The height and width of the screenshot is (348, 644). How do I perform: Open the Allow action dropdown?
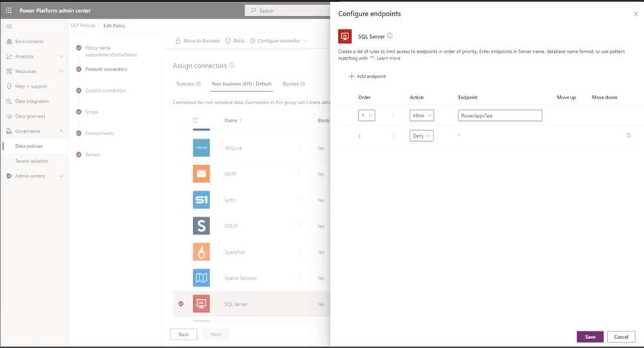point(421,115)
